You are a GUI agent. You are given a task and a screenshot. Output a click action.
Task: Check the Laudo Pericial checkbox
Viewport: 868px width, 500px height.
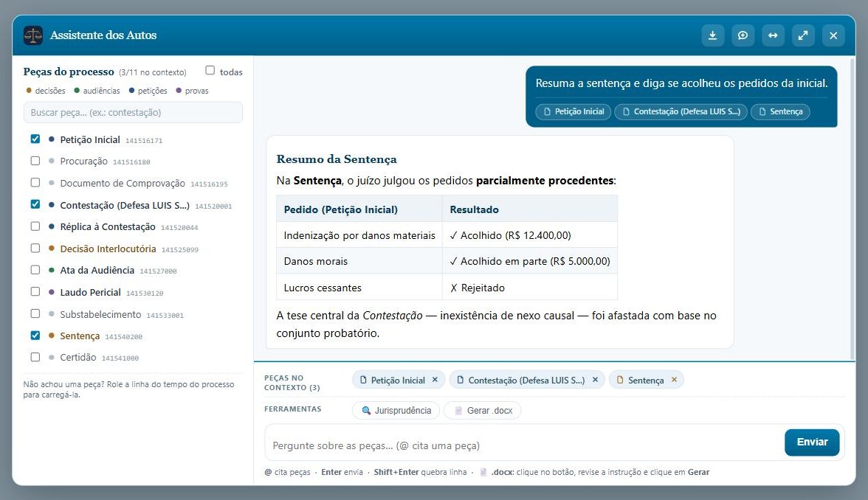click(35, 291)
